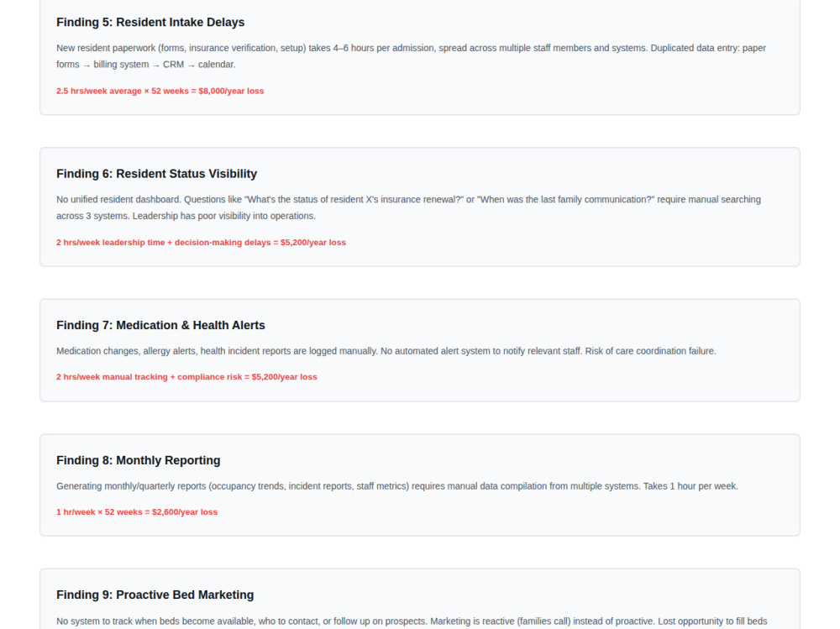Select the paragraph about generating monthly/quarterly reports
Screen dimensions: 840x629
click(x=397, y=486)
